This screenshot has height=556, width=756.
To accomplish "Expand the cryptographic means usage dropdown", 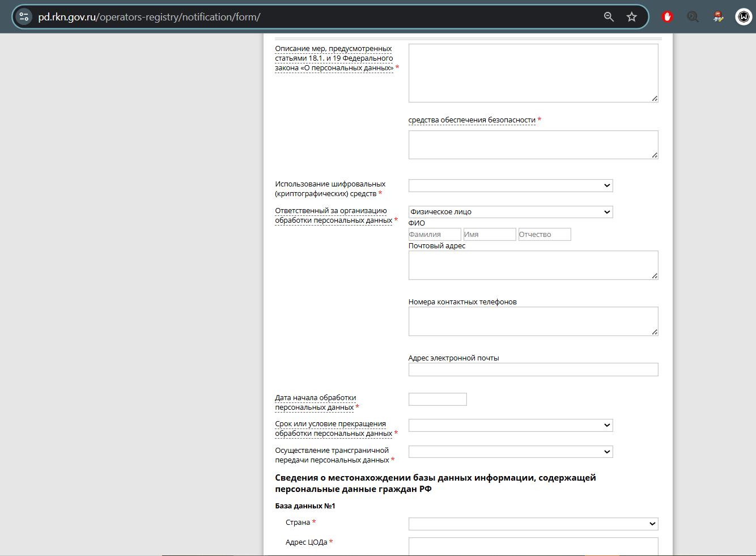I will [x=510, y=185].
